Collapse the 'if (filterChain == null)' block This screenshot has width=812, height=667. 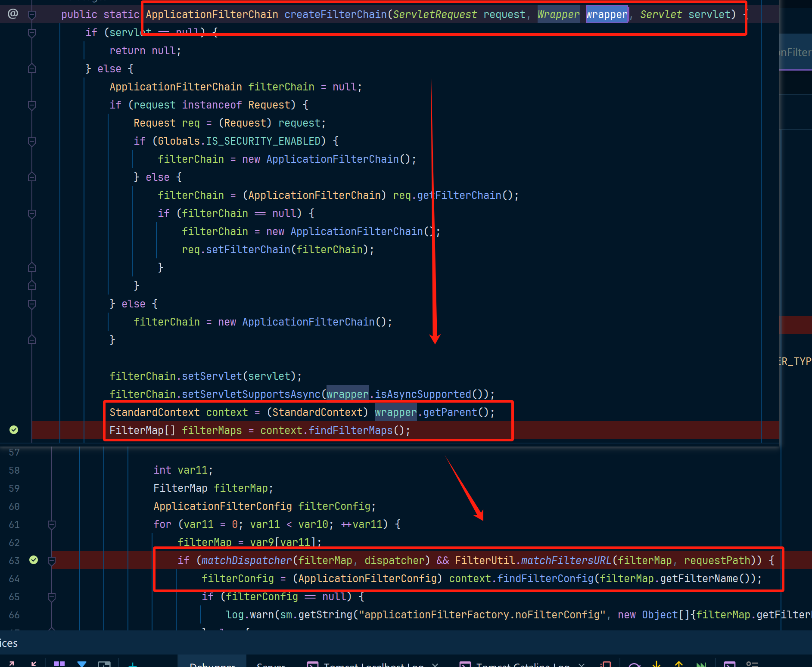[x=32, y=214]
